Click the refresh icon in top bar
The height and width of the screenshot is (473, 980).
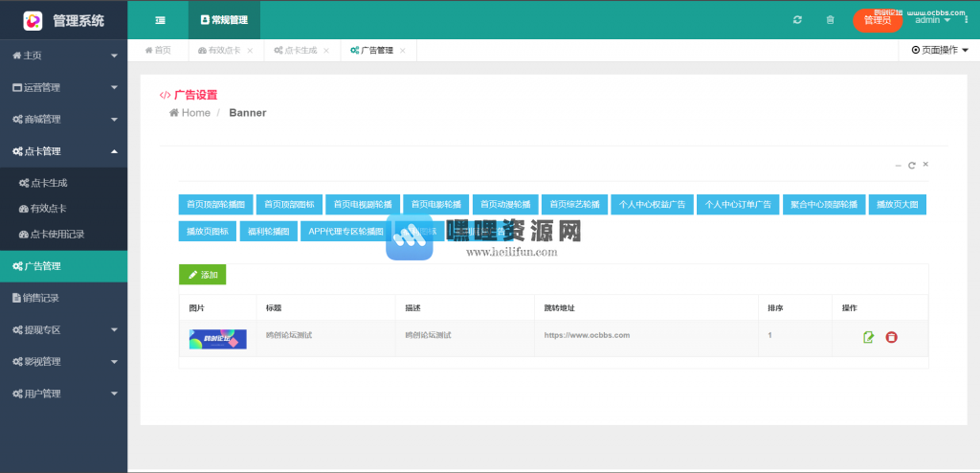click(797, 20)
